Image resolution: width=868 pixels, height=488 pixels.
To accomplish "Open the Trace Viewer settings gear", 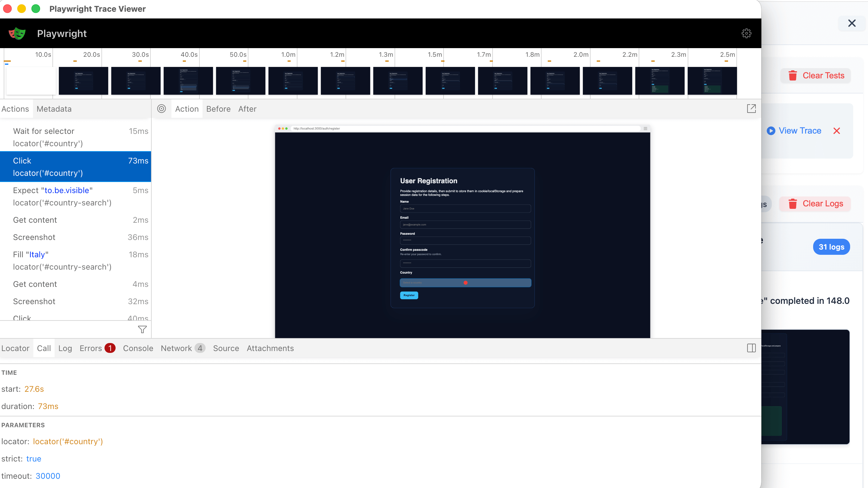I will coord(747,33).
